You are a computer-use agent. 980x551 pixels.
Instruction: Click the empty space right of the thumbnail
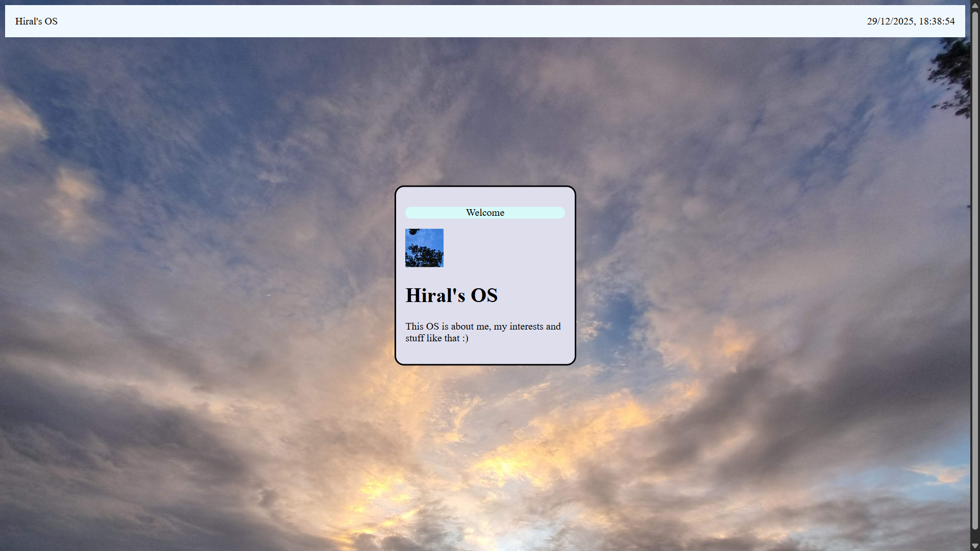[505, 248]
